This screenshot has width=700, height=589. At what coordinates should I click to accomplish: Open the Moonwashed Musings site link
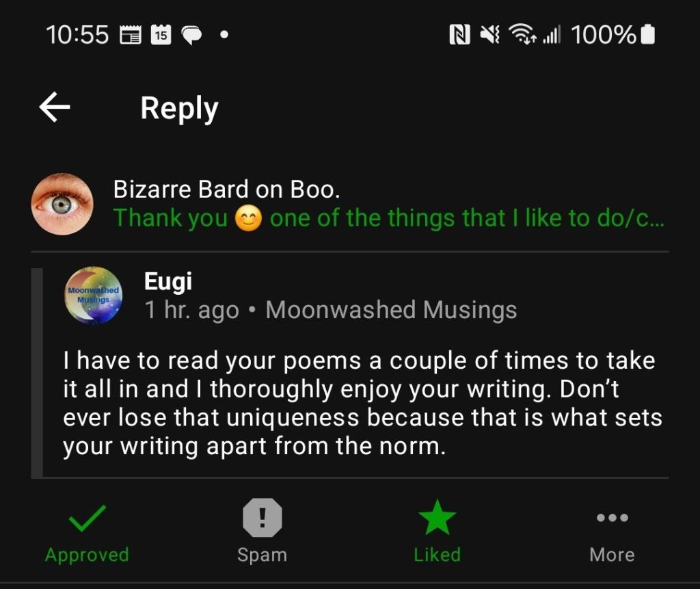click(x=391, y=310)
